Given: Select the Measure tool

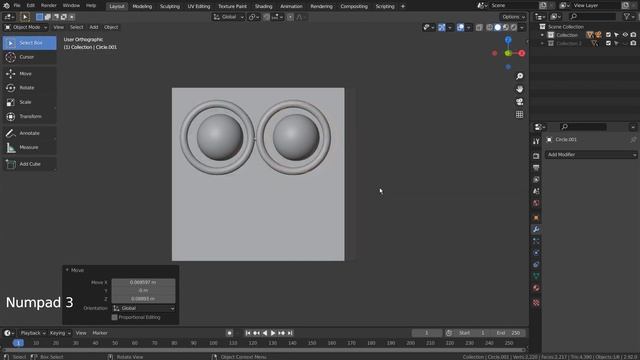Looking at the screenshot, I should point(29,147).
